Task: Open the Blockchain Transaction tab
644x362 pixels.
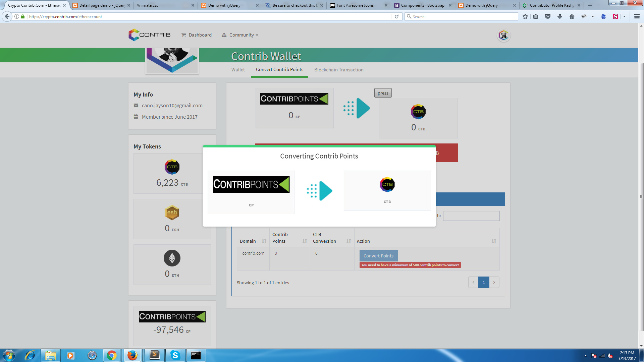Action: coord(339,70)
